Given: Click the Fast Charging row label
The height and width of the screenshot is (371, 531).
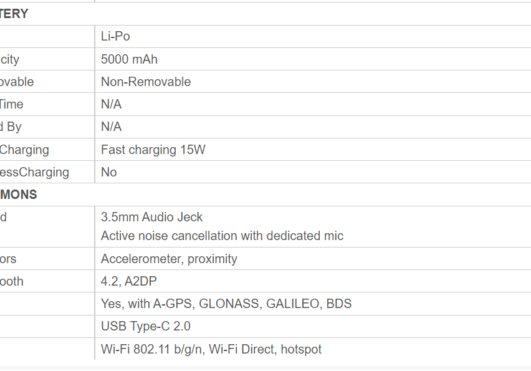Looking at the screenshot, I should point(24,150).
